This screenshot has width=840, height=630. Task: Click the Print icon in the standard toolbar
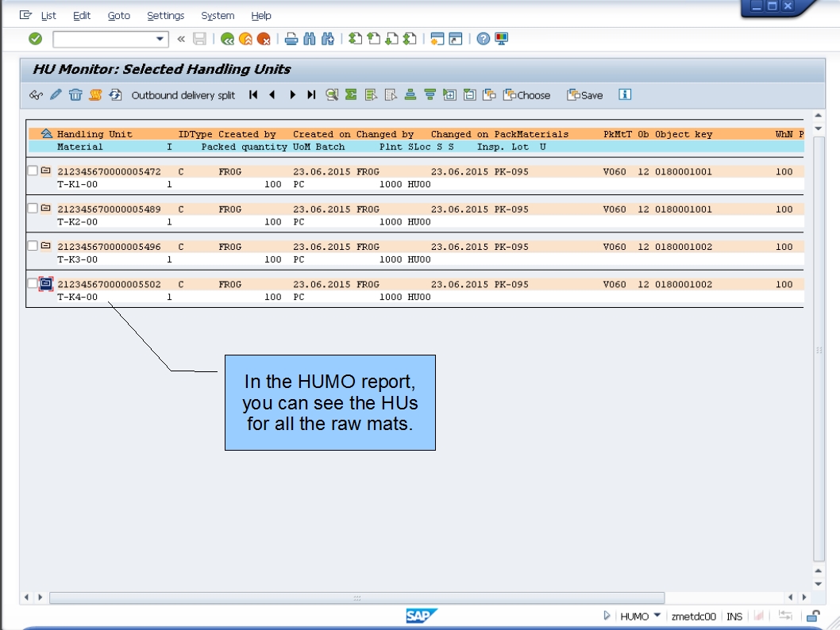[291, 39]
